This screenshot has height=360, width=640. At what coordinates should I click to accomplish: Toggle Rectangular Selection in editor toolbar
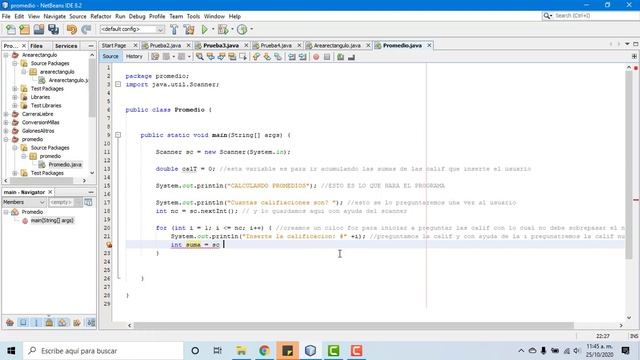tap(243, 57)
